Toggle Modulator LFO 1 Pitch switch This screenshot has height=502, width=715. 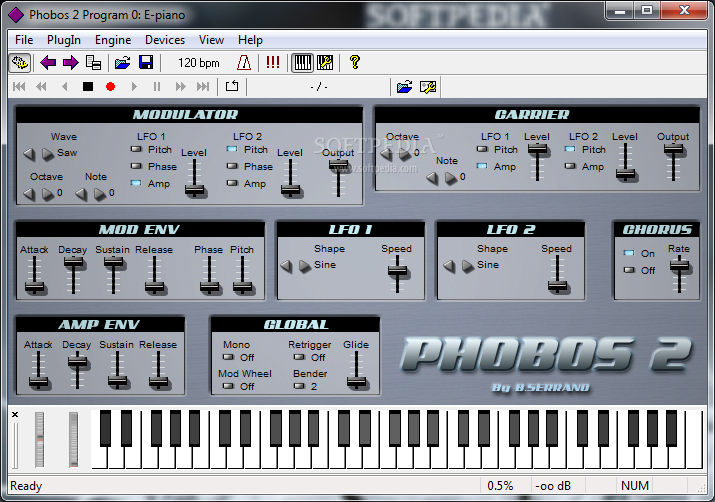click(136, 149)
